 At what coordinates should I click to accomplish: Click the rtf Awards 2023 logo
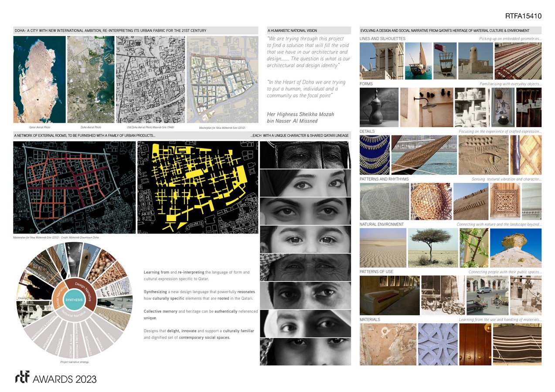55,378
